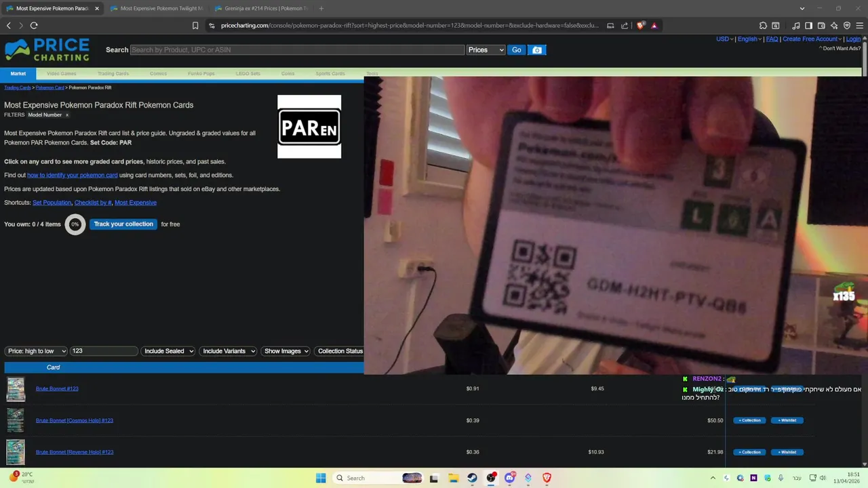This screenshot has height=488, width=868.
Task: Reload the page
Action: tap(34, 26)
